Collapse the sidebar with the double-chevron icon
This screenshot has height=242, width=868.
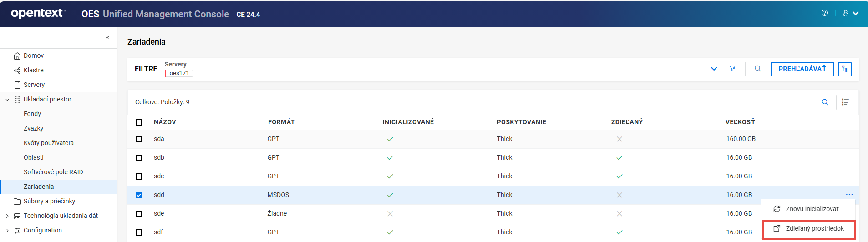(107, 38)
